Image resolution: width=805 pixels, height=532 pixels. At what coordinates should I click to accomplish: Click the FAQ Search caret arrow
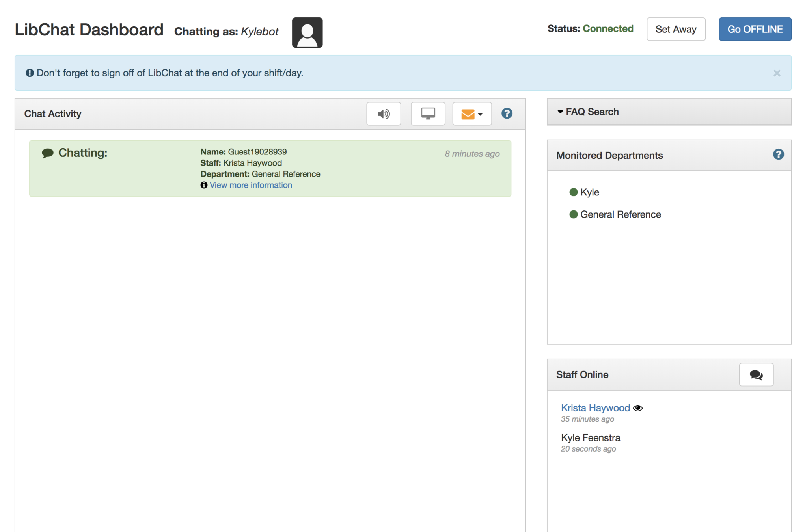tap(560, 112)
